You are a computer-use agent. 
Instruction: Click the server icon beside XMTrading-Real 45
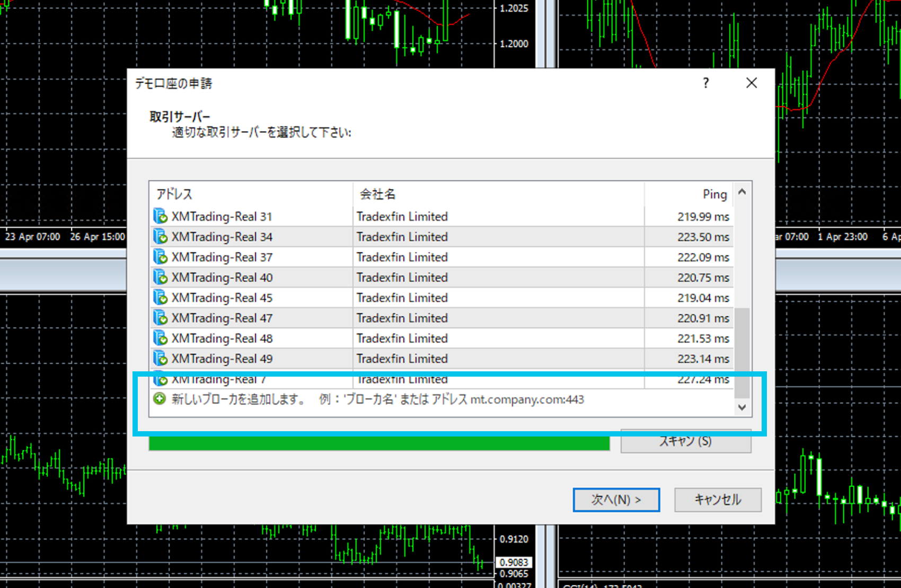point(160,298)
